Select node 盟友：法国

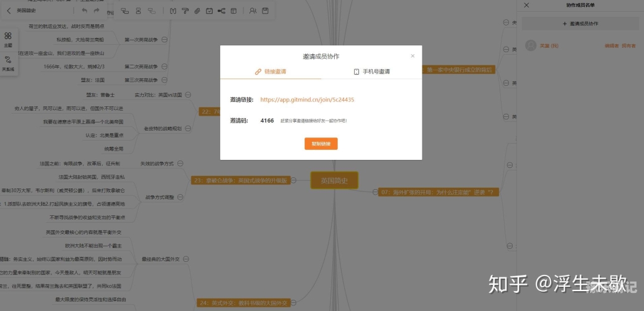pos(93,80)
